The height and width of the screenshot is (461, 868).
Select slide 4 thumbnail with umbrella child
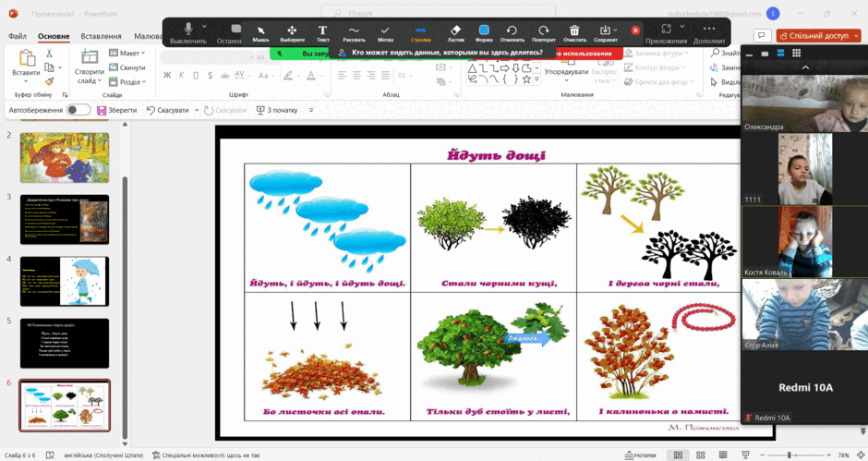coord(65,282)
